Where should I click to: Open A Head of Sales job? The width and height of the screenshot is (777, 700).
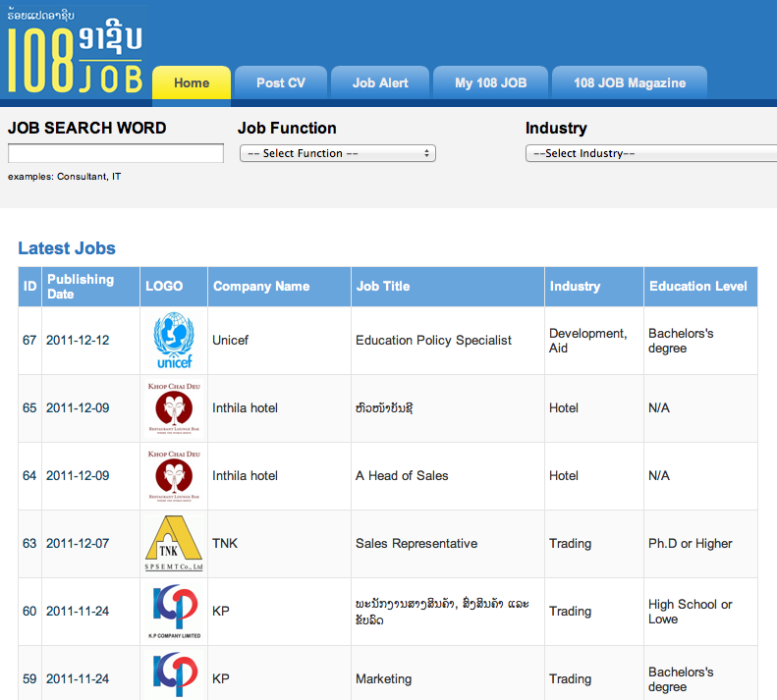(x=402, y=476)
